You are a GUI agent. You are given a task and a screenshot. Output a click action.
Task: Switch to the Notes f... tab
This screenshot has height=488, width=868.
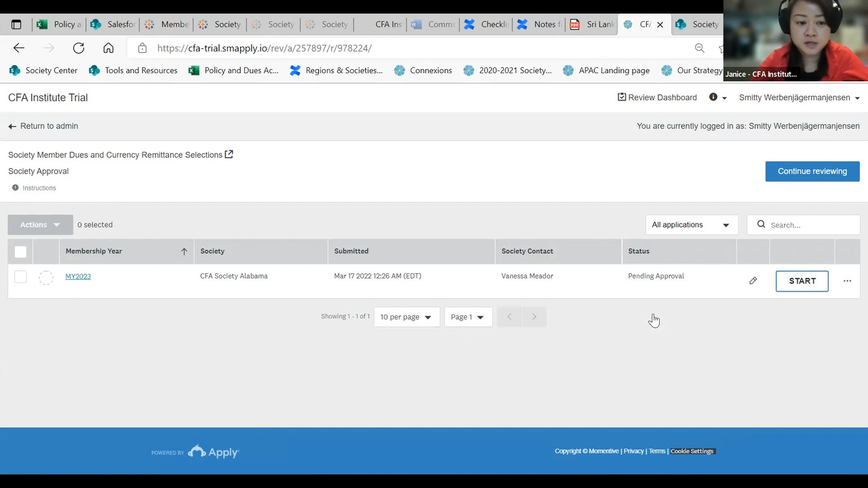tap(539, 24)
